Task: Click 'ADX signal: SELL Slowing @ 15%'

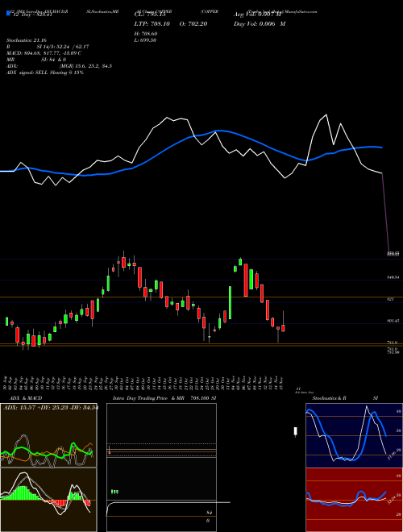Action: click(x=45, y=73)
